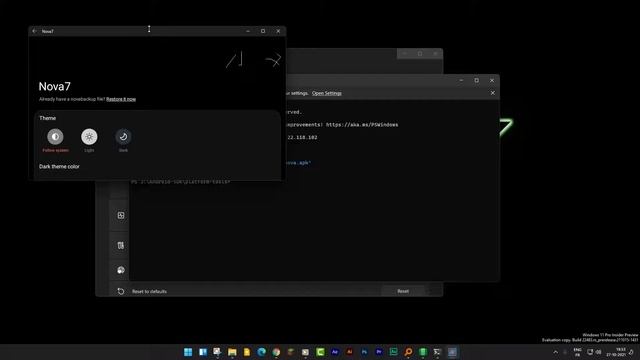640x360 pixels.
Task: Open Adobe Illustrator from taskbar
Action: tap(350, 352)
